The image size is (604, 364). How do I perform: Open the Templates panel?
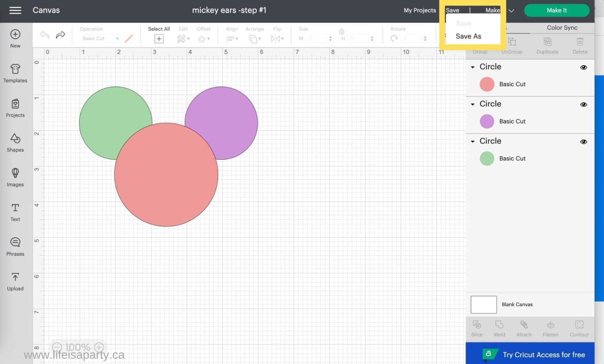point(15,74)
